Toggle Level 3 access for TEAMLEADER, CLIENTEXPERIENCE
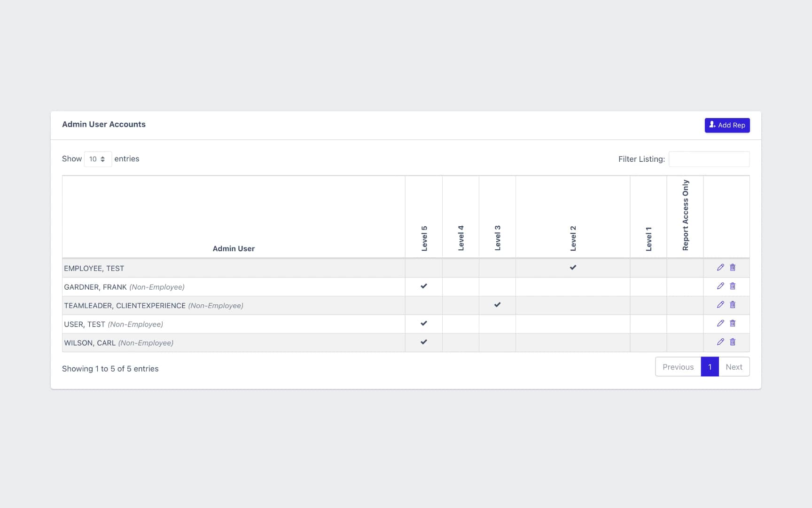Screen dimensions: 812x508 pos(497,305)
